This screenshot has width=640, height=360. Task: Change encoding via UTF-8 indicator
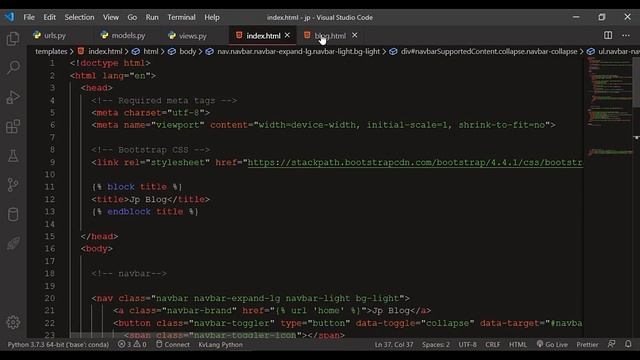(x=467, y=344)
